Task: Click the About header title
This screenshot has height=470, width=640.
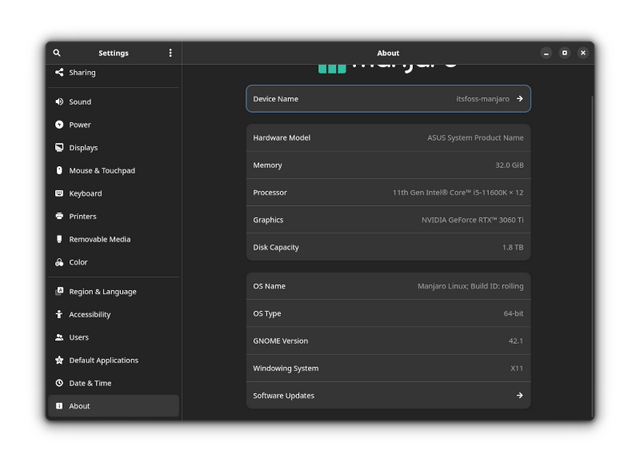Action: pyautogui.click(x=388, y=53)
